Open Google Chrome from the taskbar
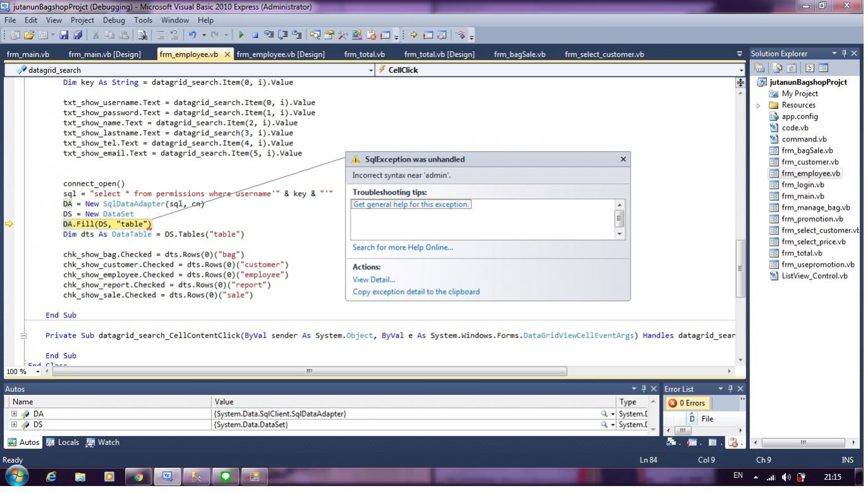Screen dimensions: 868x493 point(138,477)
